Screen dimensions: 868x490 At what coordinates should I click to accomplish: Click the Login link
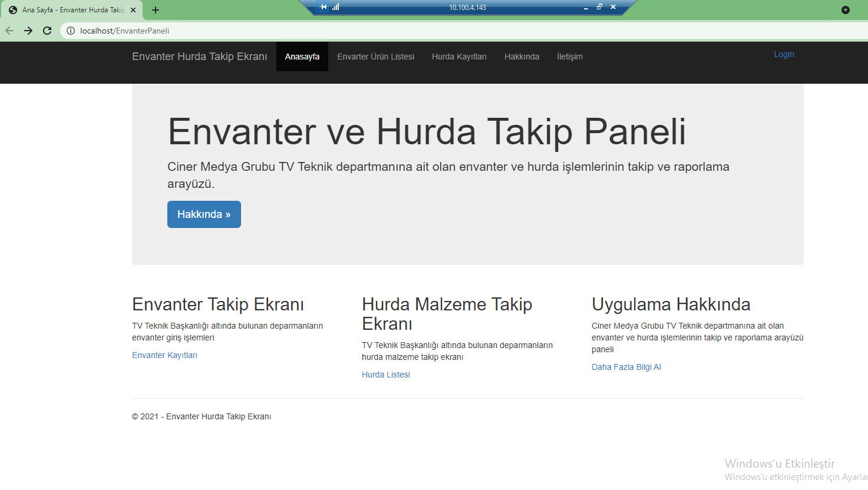coord(784,54)
